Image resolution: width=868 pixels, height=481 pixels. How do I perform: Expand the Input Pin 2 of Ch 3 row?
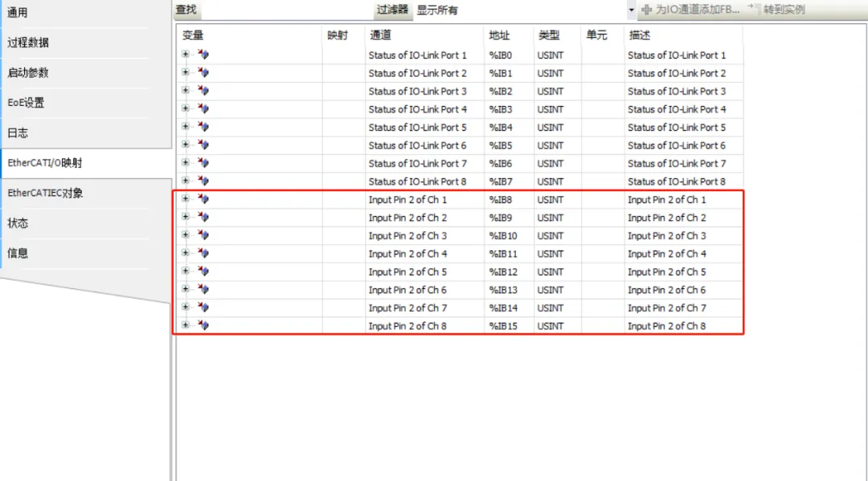(186, 235)
